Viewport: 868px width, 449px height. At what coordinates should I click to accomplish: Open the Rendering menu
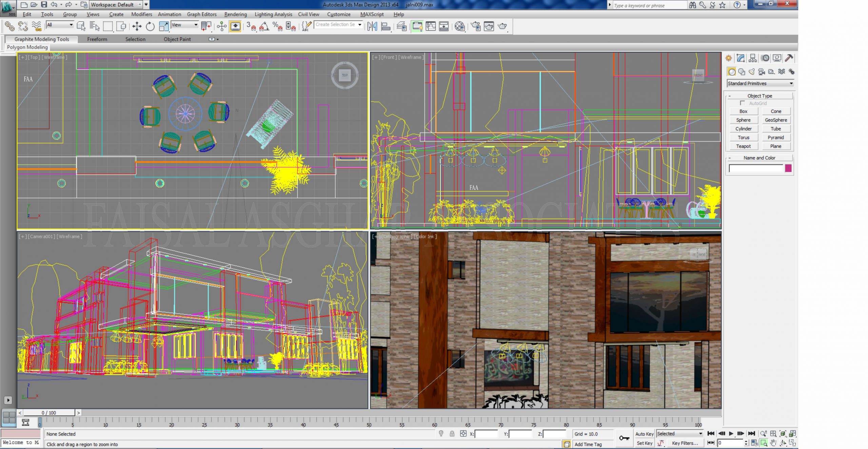pos(235,14)
